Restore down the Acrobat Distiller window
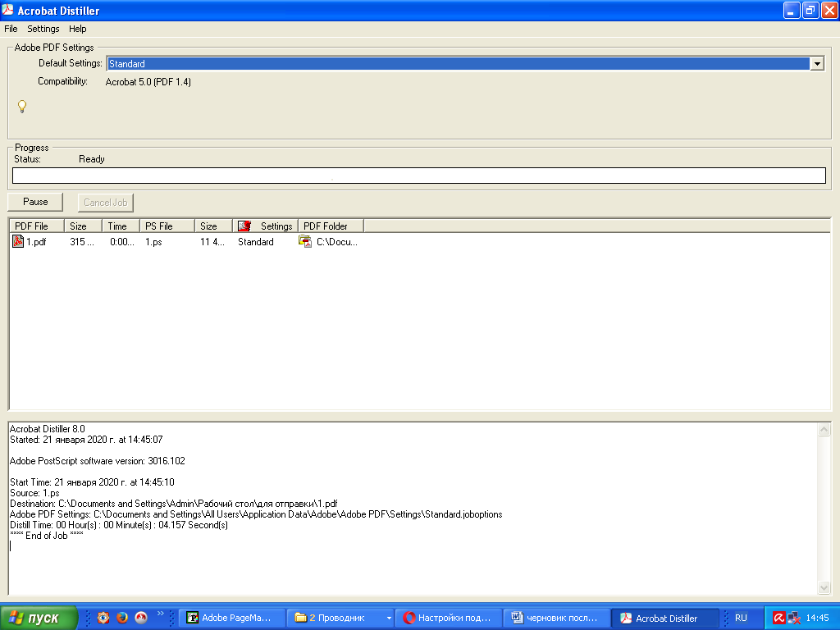 pos(810,10)
